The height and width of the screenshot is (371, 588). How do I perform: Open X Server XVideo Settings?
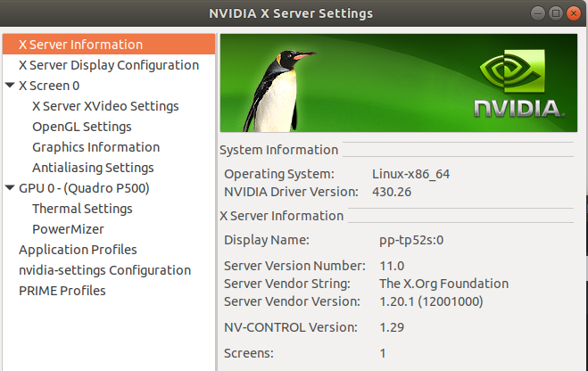click(105, 106)
